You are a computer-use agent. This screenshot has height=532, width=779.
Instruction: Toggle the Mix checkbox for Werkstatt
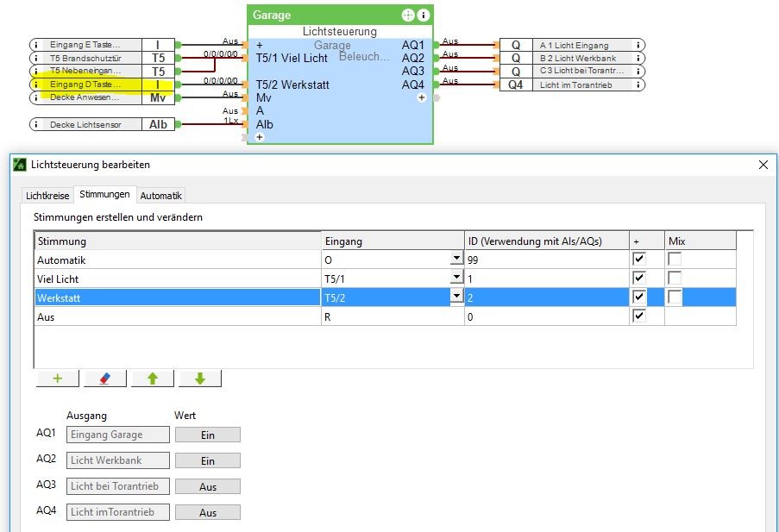tap(675, 297)
